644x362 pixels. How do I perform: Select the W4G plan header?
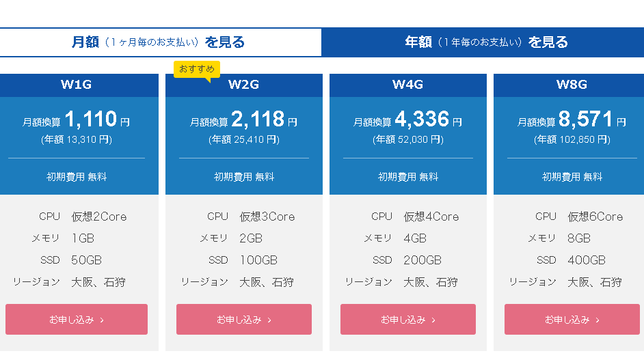point(408,85)
